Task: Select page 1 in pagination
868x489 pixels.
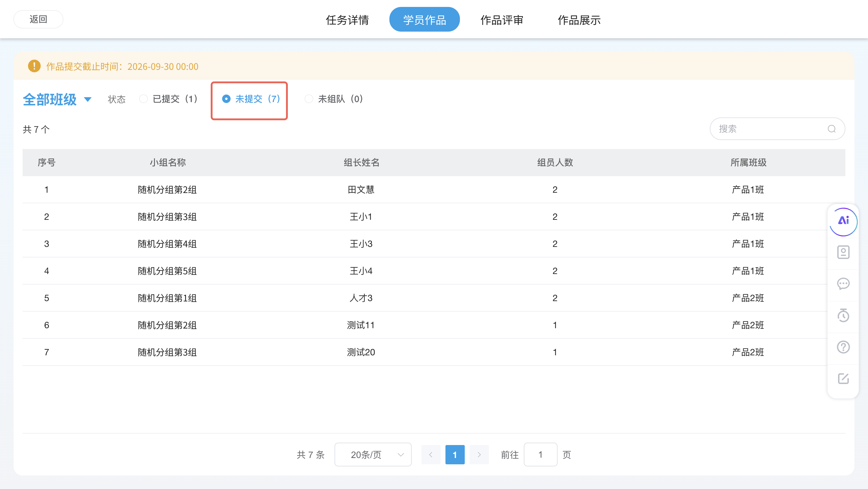Action: click(x=454, y=455)
